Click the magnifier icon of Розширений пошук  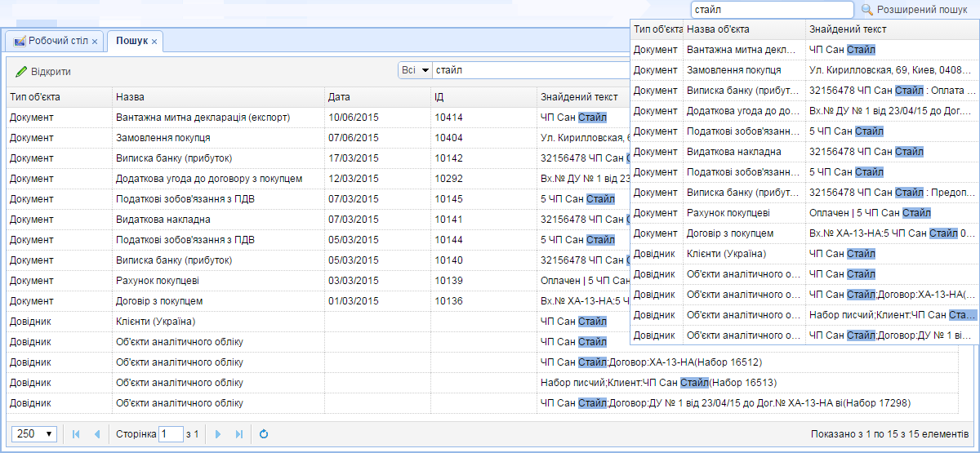(867, 10)
